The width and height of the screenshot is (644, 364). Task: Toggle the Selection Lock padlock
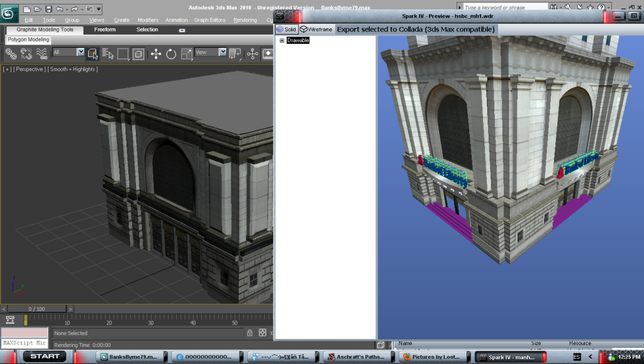250,333
